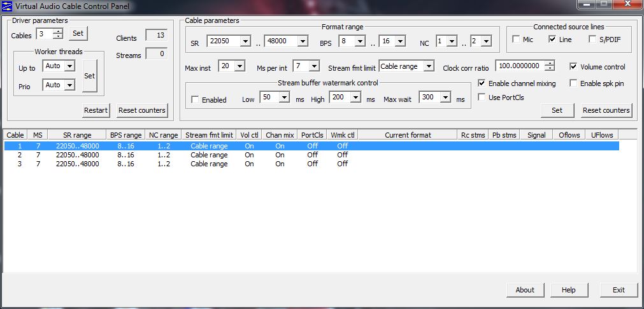Toggle the Volume control checkbox

coord(573,66)
